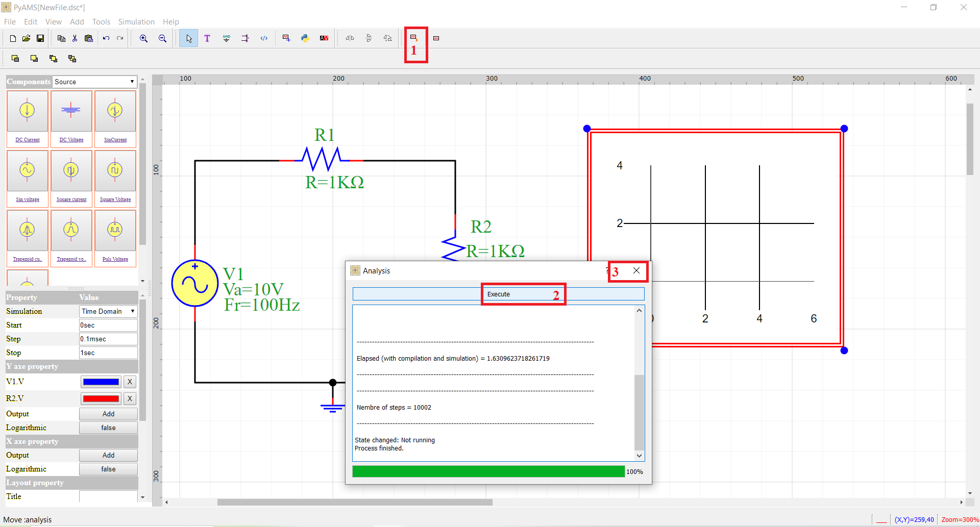980x527 pixels.
Task: Click the canvas horizontal scrollbar thumb
Action: [355, 503]
